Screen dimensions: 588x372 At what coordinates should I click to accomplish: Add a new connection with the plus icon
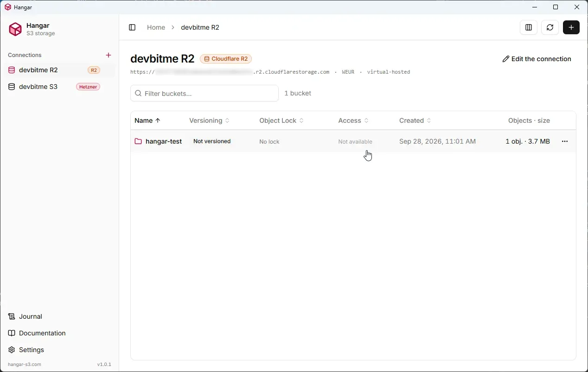pos(109,55)
